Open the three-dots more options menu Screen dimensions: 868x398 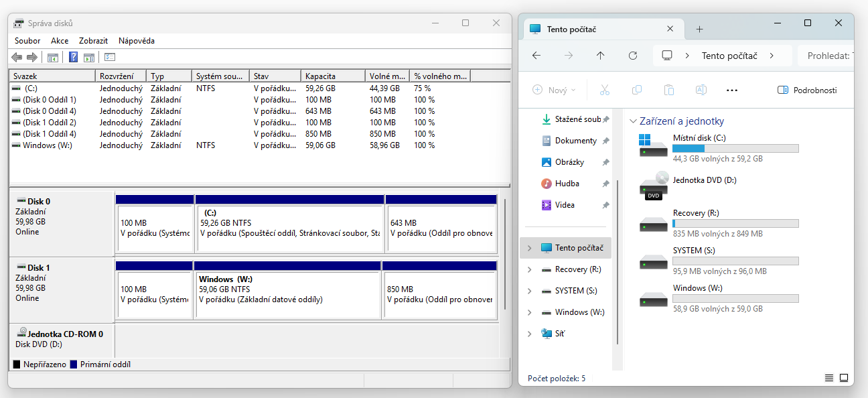point(731,90)
